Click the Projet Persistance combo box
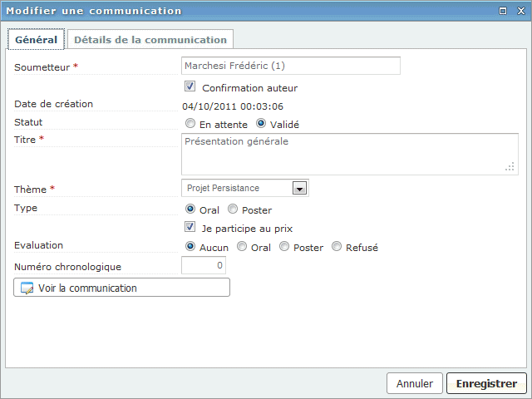 click(245, 188)
